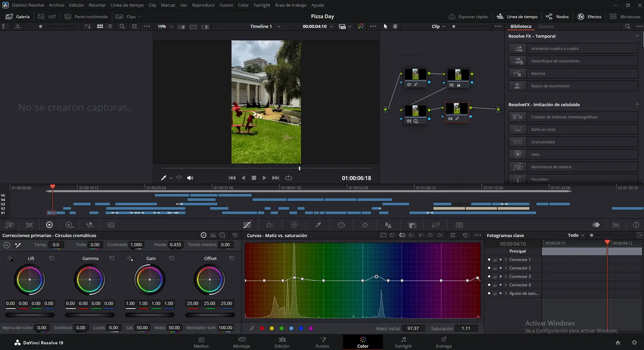Open the 19% viewer zoom dropdown
This screenshot has width=644, height=350.
pos(165,26)
